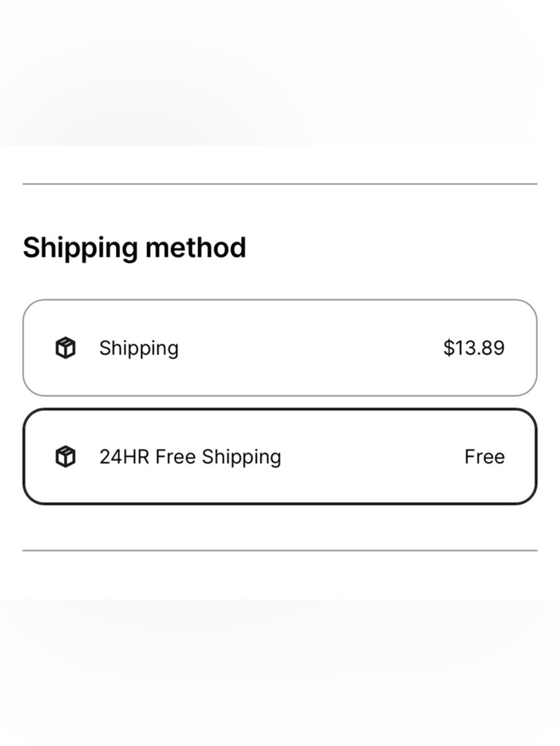Click the 24HR Free Shipping label text
This screenshot has width=560, height=746.
190,456
